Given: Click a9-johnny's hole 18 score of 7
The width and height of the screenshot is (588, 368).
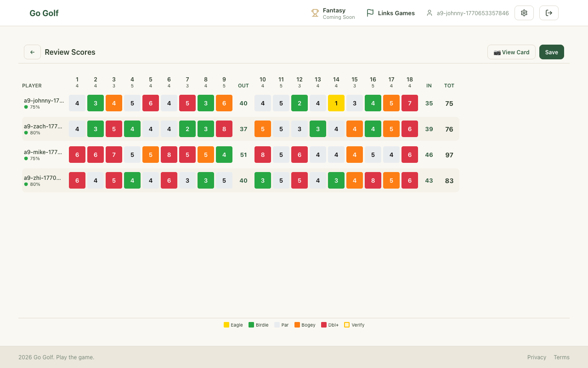Looking at the screenshot, I should coord(410,103).
